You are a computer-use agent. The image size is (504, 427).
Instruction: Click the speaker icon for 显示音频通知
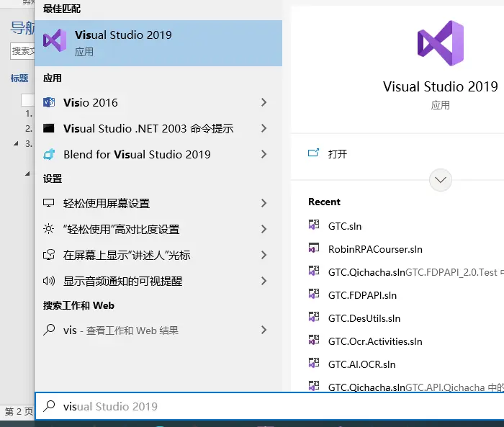(x=49, y=281)
